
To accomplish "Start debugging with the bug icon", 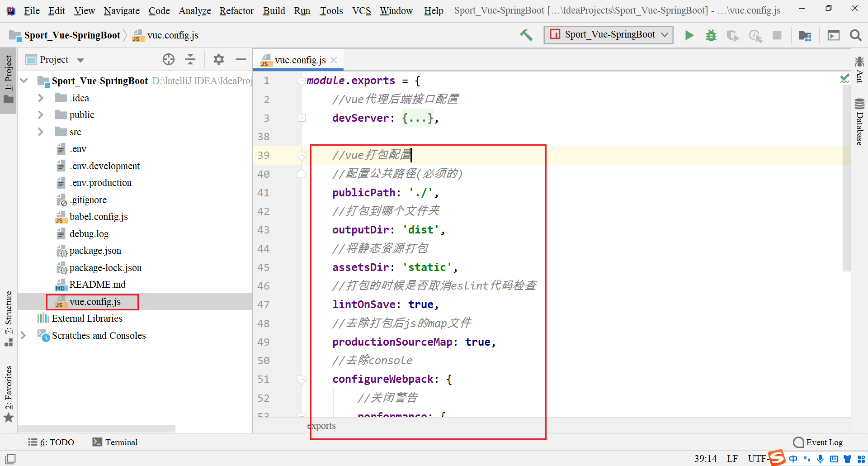I will (711, 35).
